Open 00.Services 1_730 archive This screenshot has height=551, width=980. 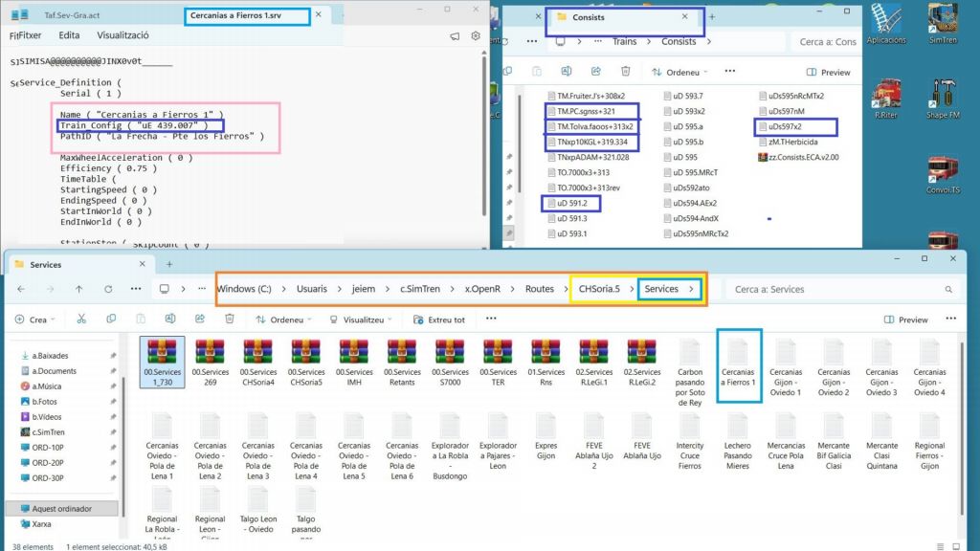click(162, 362)
